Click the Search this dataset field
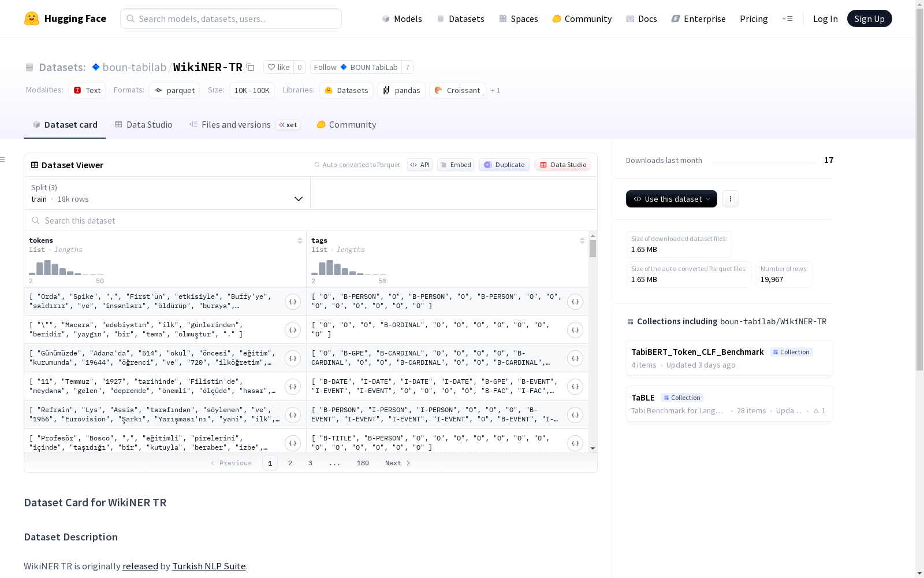Screen dimensions: 924x578 311,220
